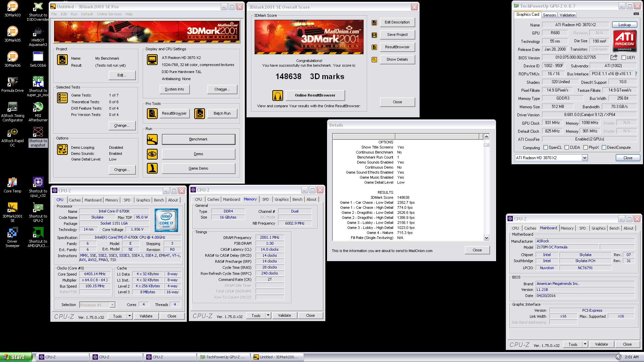Click the Demo eye icon in 3DMark2001
Viewport: 644px width, 362px height.
(152, 154)
